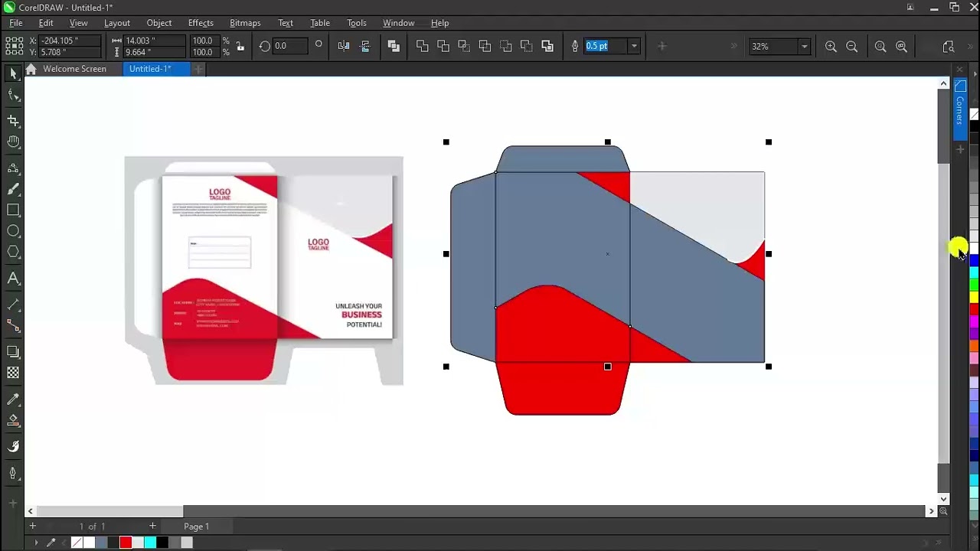This screenshot has height=551, width=980.
Task: Open the Effects menu
Action: pyautogui.click(x=201, y=23)
